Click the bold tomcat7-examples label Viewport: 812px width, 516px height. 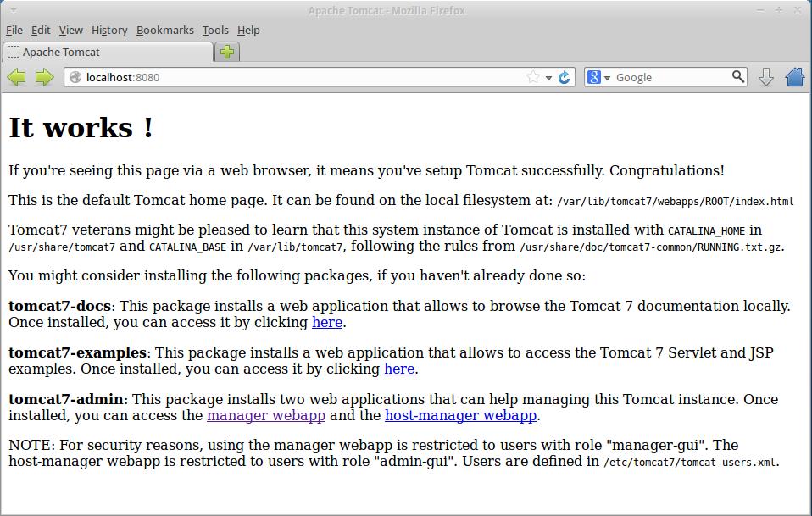(78, 353)
